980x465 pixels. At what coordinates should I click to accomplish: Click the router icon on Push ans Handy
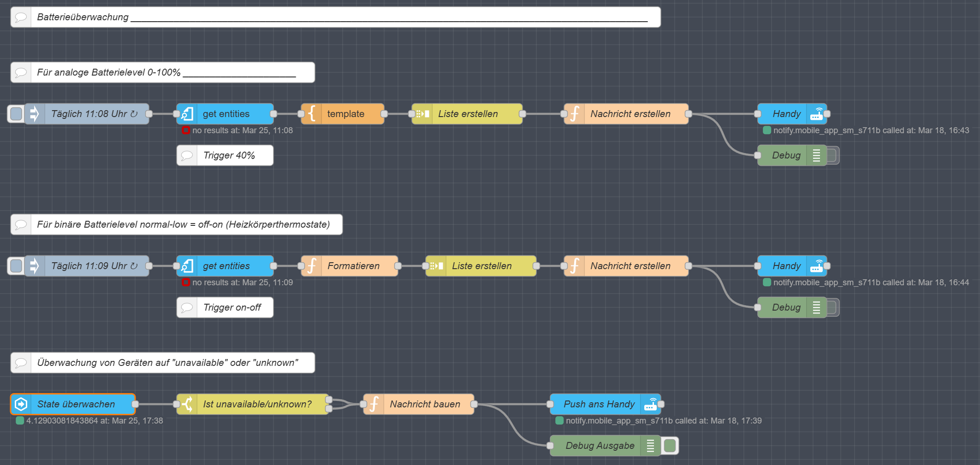pos(650,404)
